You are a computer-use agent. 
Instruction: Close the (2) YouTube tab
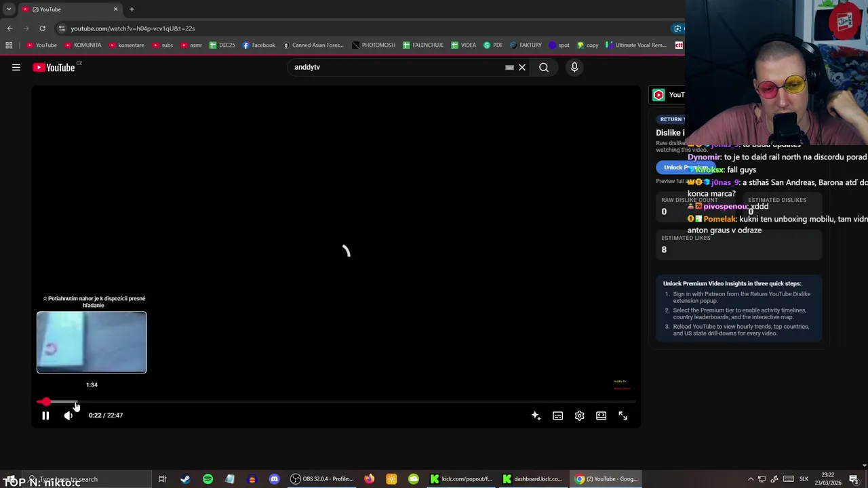[115, 9]
